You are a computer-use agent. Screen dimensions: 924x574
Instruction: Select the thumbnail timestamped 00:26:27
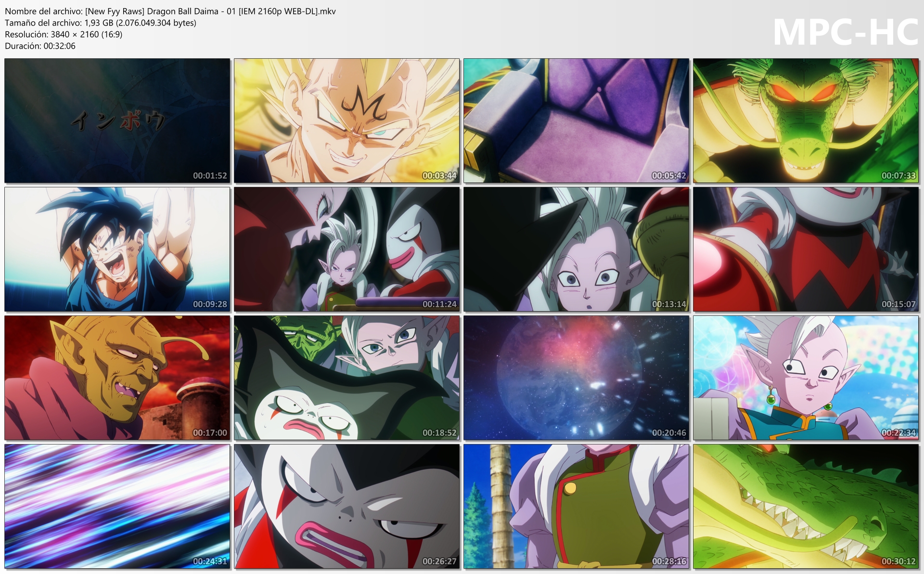tap(347, 507)
